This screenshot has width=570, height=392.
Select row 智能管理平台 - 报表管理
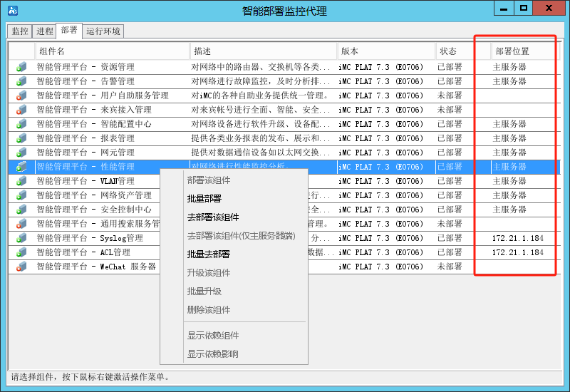[284, 138]
